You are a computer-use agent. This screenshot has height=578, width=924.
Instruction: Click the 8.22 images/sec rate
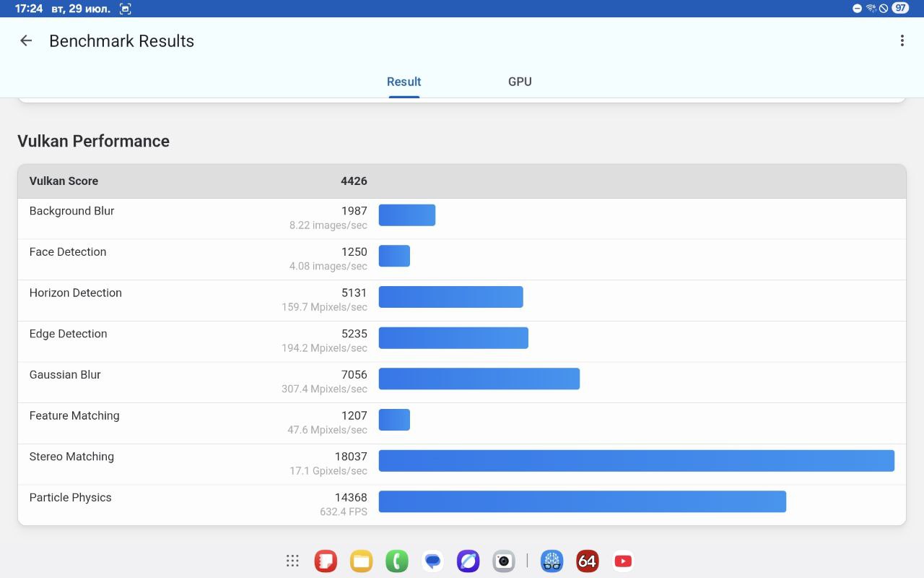point(328,225)
